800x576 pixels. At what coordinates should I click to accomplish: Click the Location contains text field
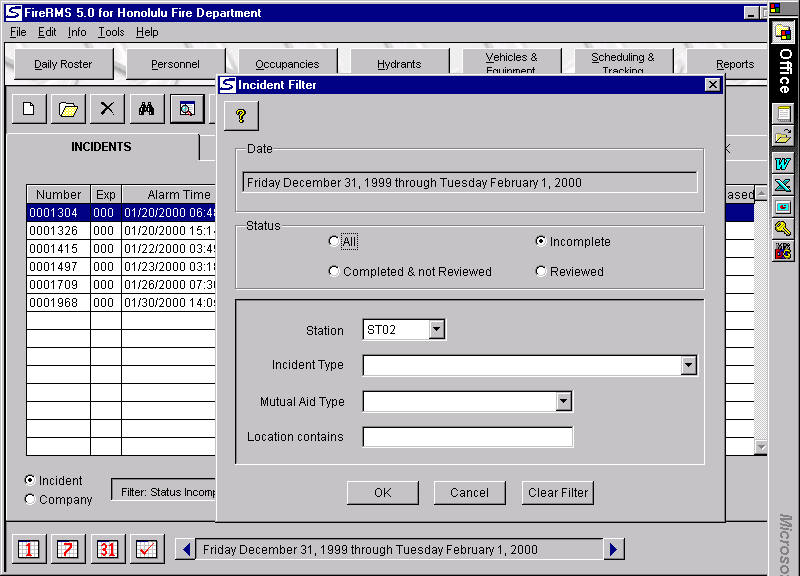pos(468,437)
